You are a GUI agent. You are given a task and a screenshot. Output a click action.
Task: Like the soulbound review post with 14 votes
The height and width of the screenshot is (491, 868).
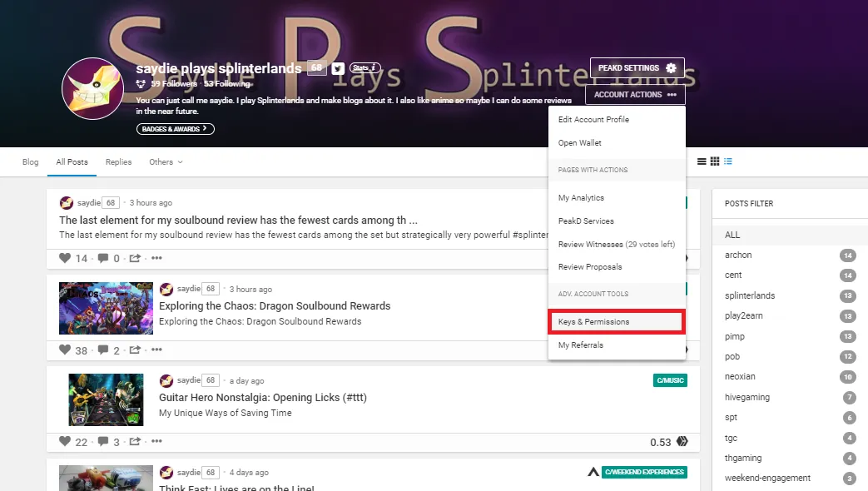65,258
